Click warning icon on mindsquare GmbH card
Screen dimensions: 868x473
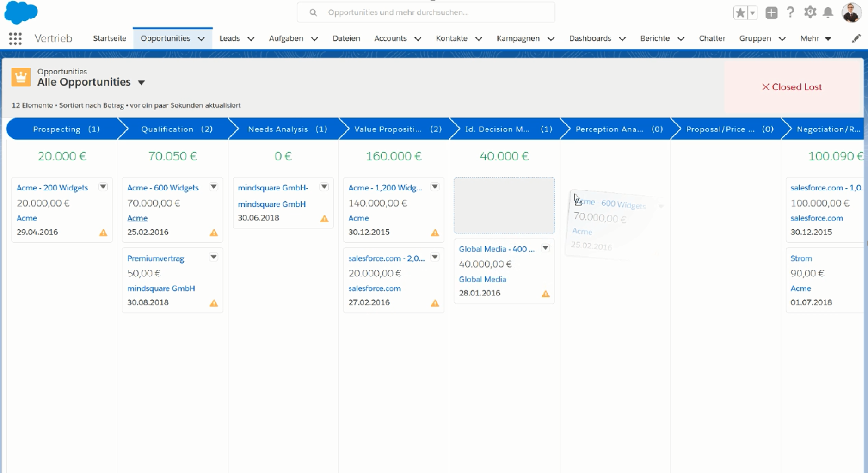pyautogui.click(x=324, y=219)
